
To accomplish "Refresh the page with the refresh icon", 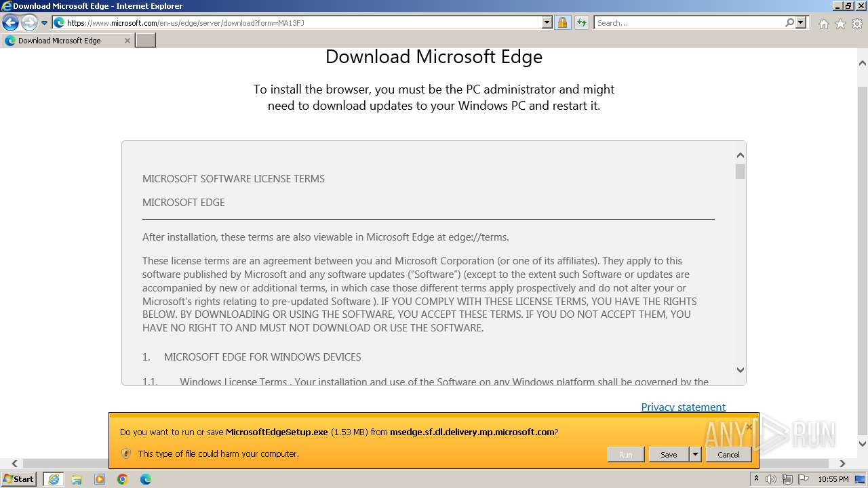I will click(582, 23).
